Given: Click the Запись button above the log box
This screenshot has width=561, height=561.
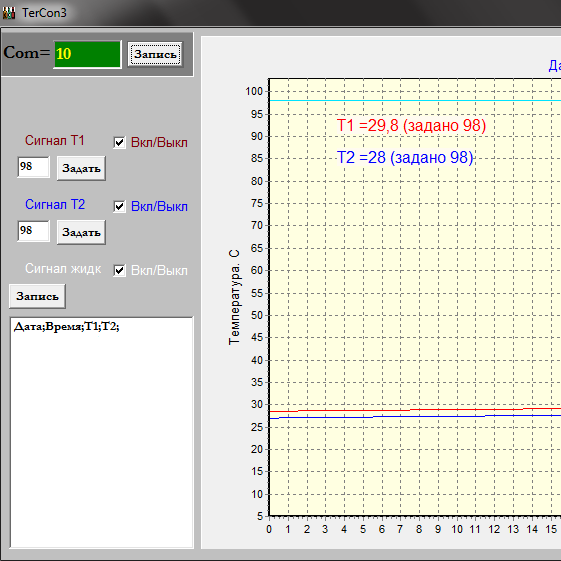Looking at the screenshot, I should click(x=37, y=296).
